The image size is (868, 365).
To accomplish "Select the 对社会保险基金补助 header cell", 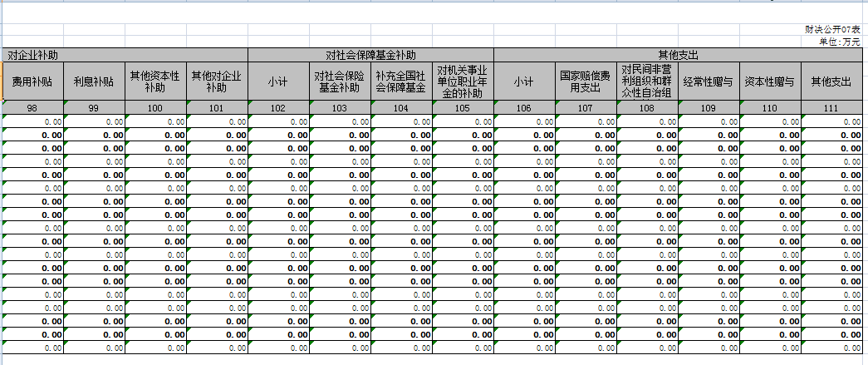I will coord(340,81).
